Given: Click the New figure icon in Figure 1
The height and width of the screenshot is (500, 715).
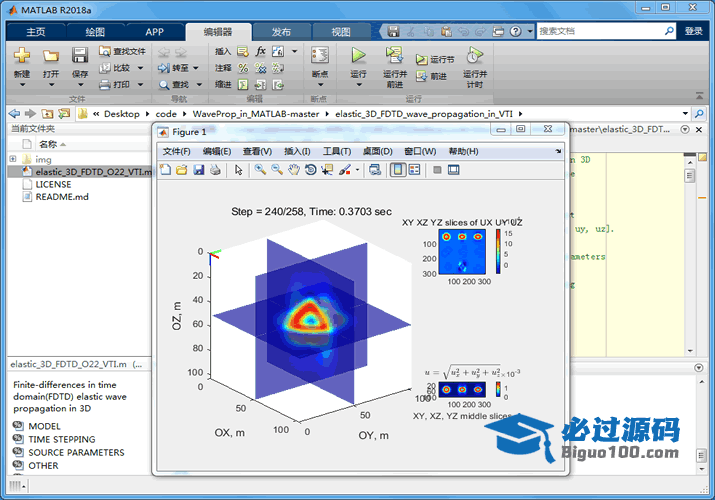Looking at the screenshot, I should coord(166,170).
